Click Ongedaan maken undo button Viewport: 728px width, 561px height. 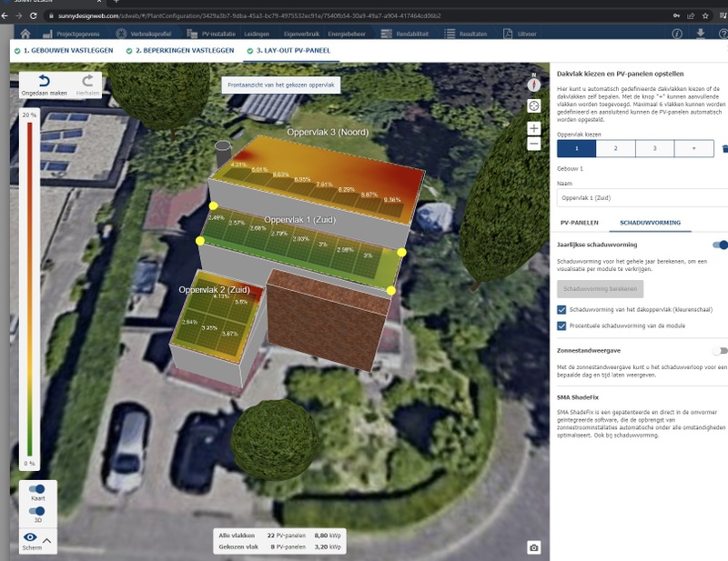[x=44, y=85]
